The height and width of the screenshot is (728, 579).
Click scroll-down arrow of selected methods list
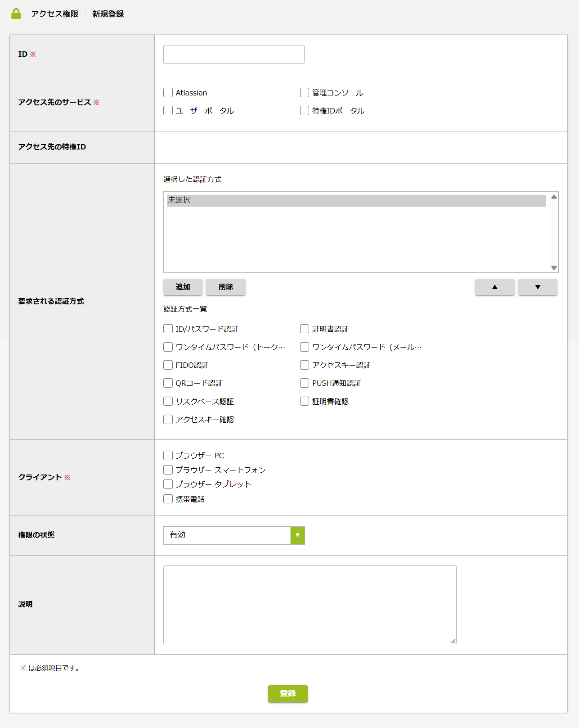pyautogui.click(x=554, y=268)
